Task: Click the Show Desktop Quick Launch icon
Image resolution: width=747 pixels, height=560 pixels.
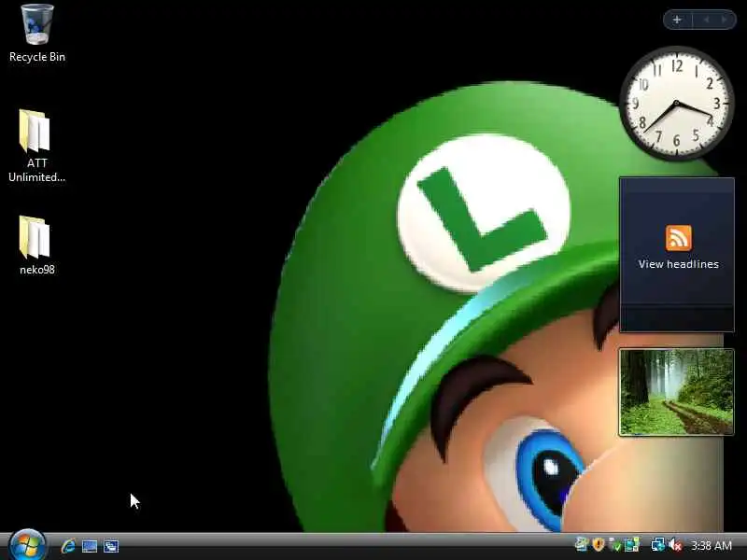Action: point(90,546)
